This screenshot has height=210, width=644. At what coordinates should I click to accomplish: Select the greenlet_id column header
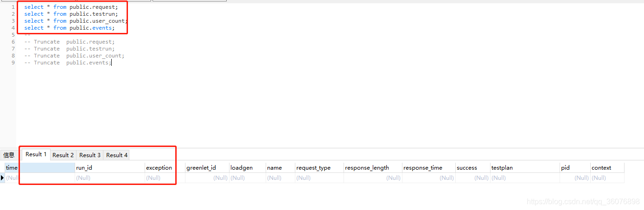pos(207,168)
